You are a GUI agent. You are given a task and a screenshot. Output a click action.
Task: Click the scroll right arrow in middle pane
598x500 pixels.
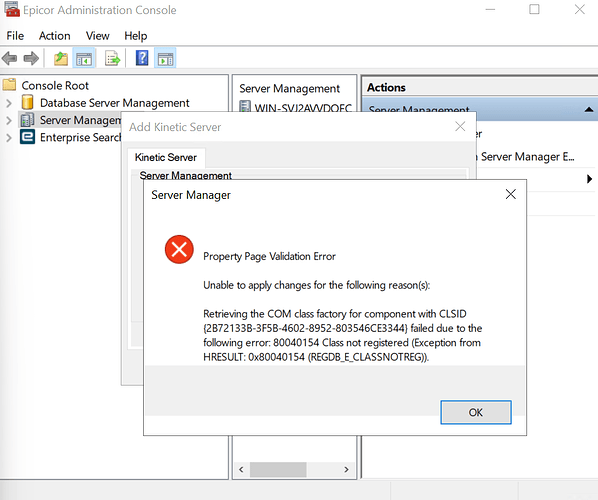(346, 469)
